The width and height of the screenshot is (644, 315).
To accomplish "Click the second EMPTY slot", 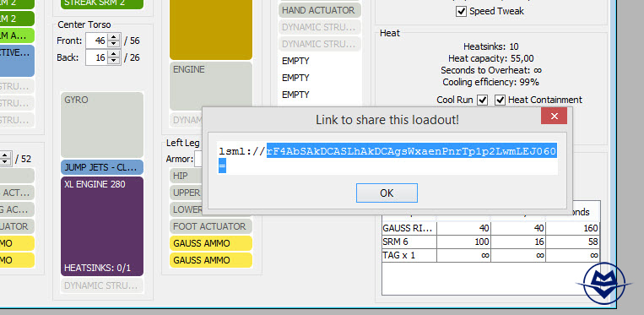I will tap(320, 78).
